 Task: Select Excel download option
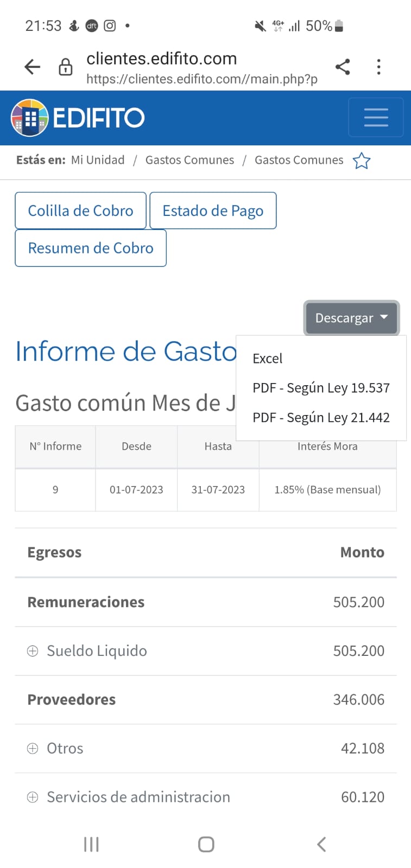tap(268, 359)
